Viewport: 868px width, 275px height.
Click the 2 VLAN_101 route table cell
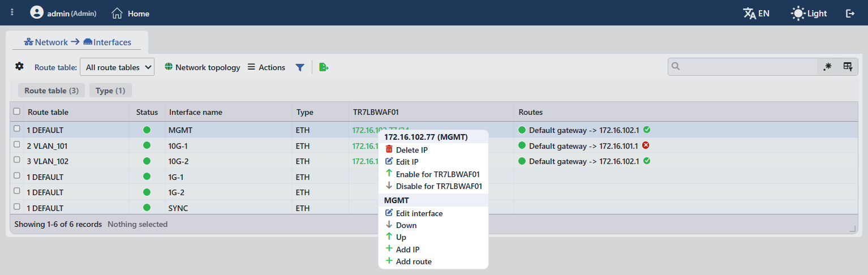76,145
